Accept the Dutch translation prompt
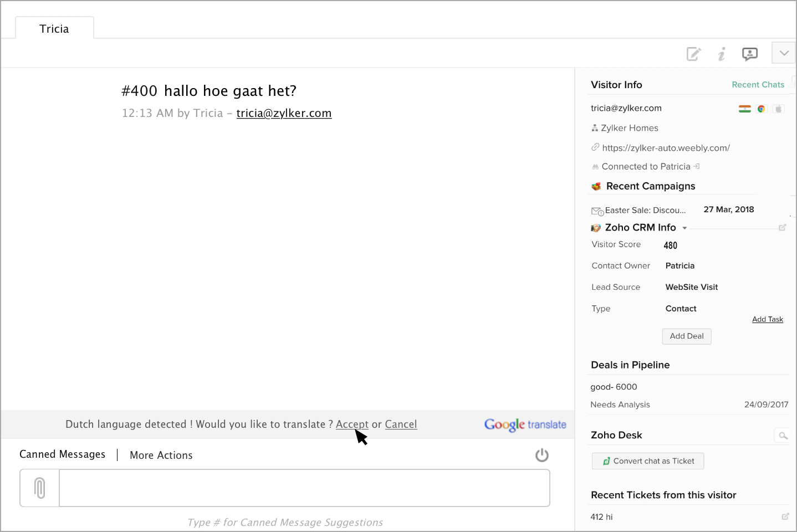797x532 pixels. click(x=352, y=424)
